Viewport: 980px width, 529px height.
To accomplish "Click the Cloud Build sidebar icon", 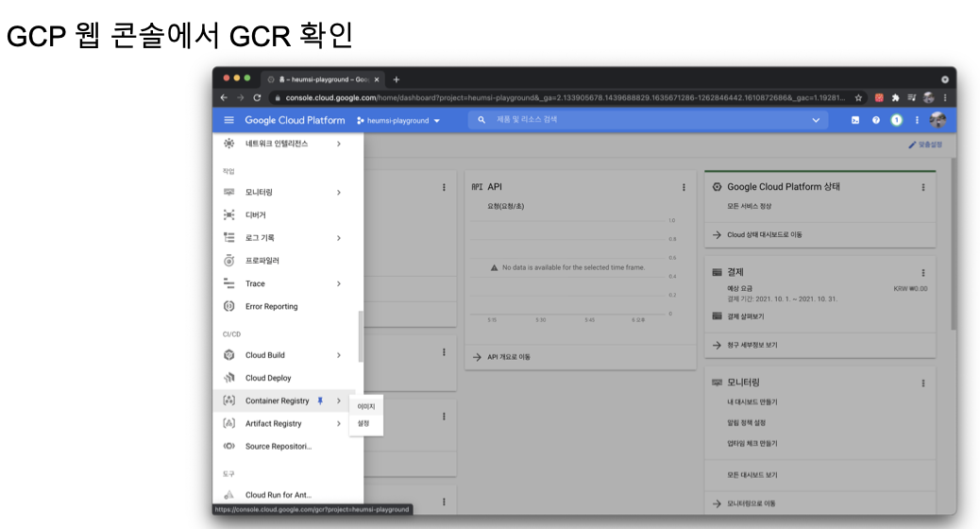I will click(228, 354).
